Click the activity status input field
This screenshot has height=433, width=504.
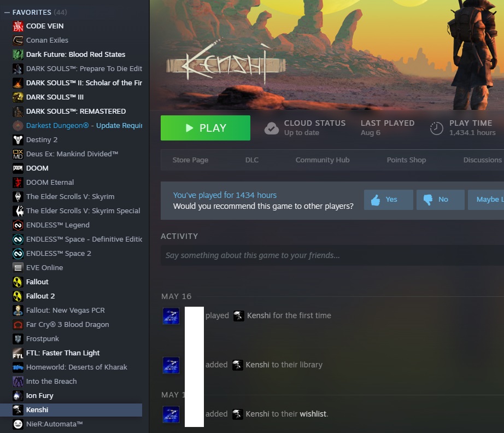(332, 255)
